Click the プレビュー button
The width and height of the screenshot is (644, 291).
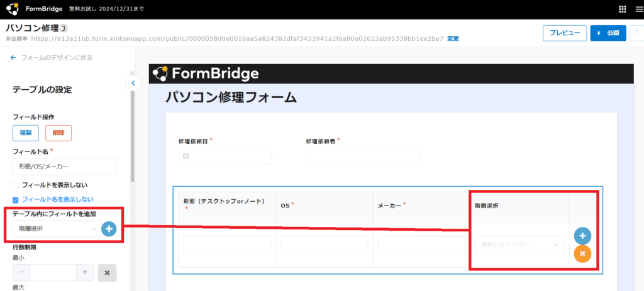pos(564,33)
